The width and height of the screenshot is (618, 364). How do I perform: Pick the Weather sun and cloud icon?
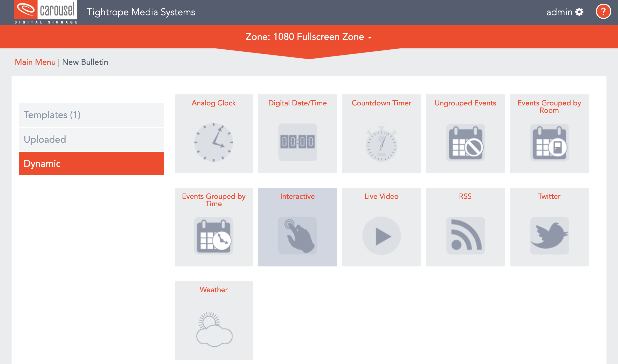[214, 329]
